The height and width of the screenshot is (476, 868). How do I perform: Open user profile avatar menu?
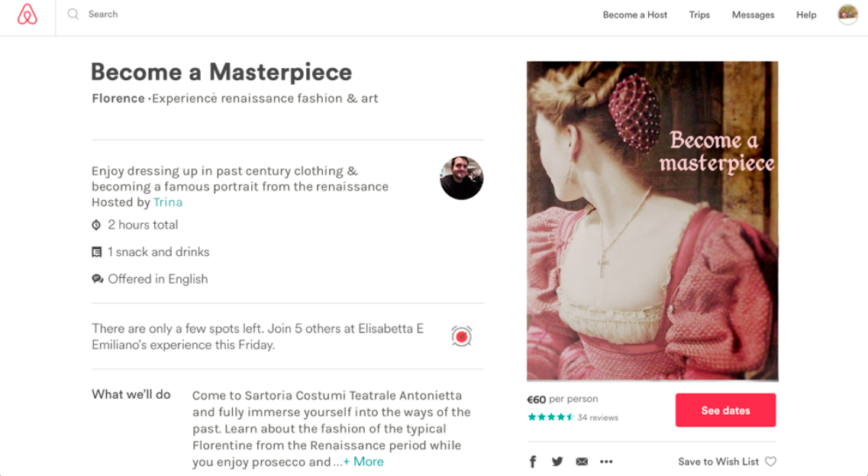847,15
